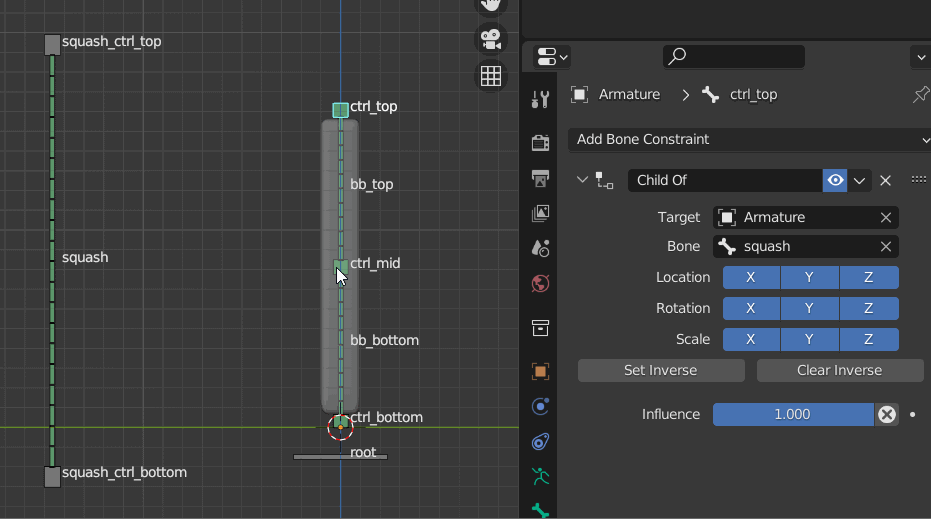Open the properties editor type dropdown
This screenshot has height=519, width=931.
point(552,57)
